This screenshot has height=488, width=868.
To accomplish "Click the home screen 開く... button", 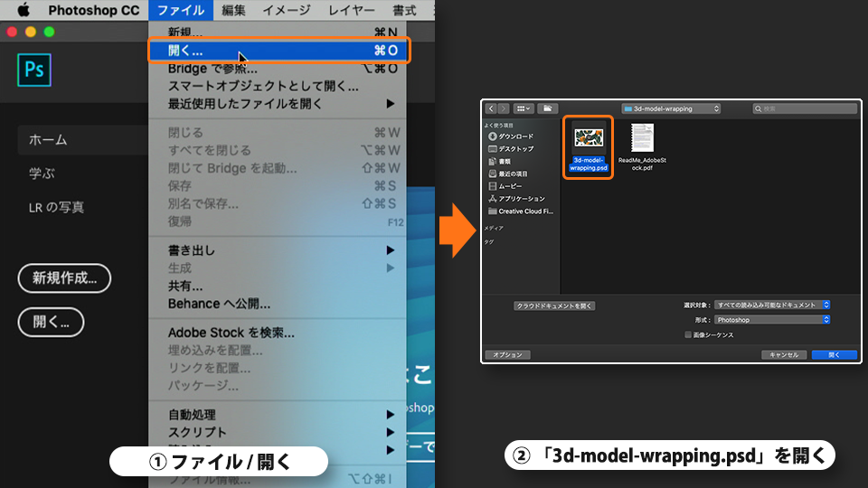I will (x=51, y=322).
